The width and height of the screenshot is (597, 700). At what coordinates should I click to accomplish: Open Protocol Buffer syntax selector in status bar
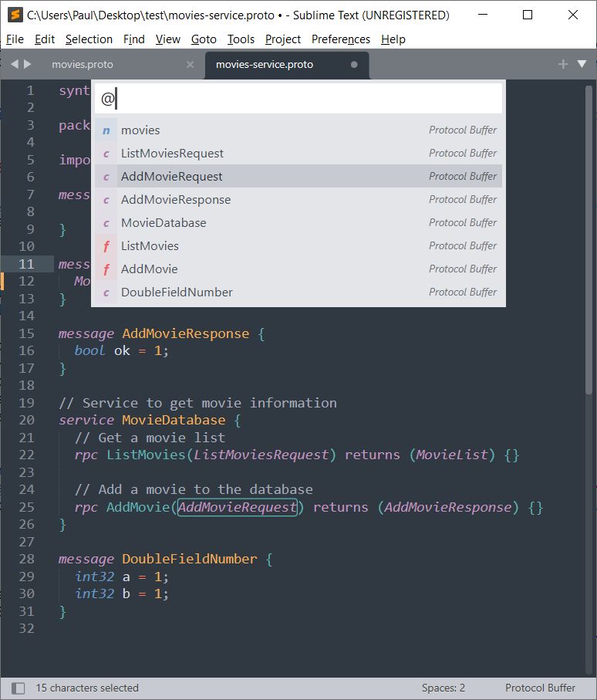(540, 688)
